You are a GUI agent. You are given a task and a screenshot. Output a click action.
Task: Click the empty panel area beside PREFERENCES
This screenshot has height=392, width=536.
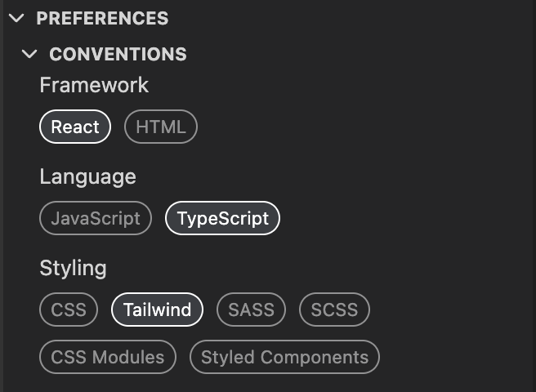[x=352, y=18]
